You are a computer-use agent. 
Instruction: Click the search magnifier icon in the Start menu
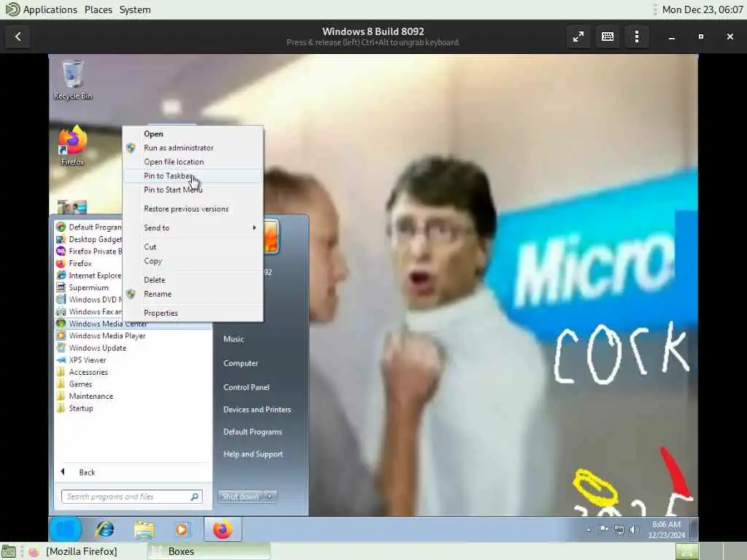[194, 497]
